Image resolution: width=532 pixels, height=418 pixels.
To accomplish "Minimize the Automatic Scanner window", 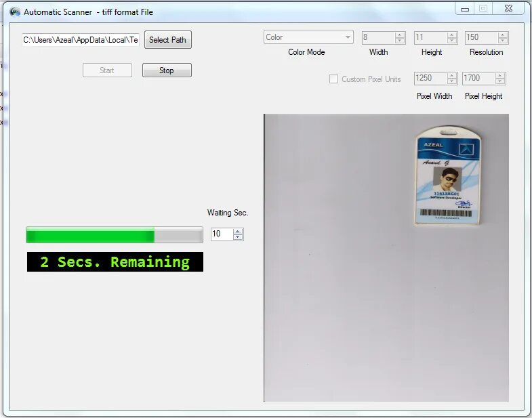I will [465, 9].
